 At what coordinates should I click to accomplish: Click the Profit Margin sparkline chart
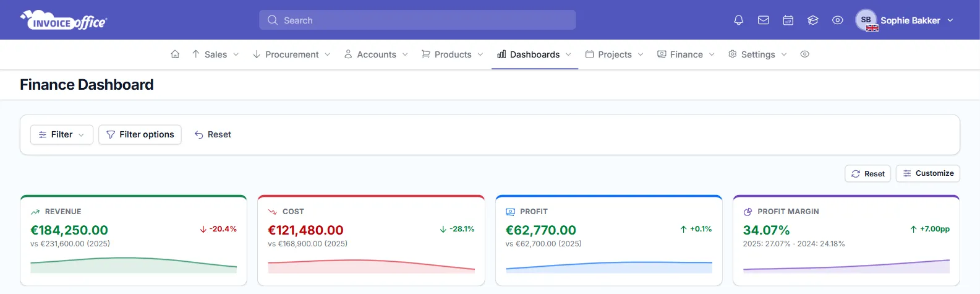pos(846,266)
